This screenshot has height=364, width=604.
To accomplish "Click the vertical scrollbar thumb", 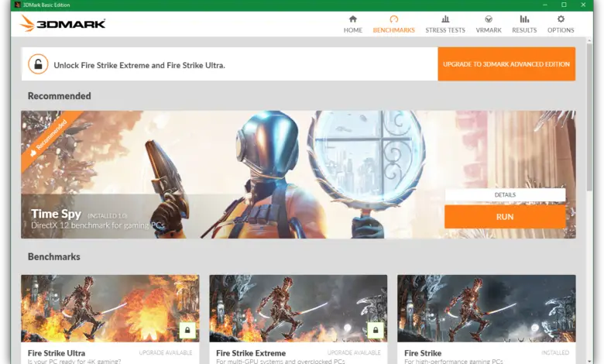I will (x=589, y=117).
